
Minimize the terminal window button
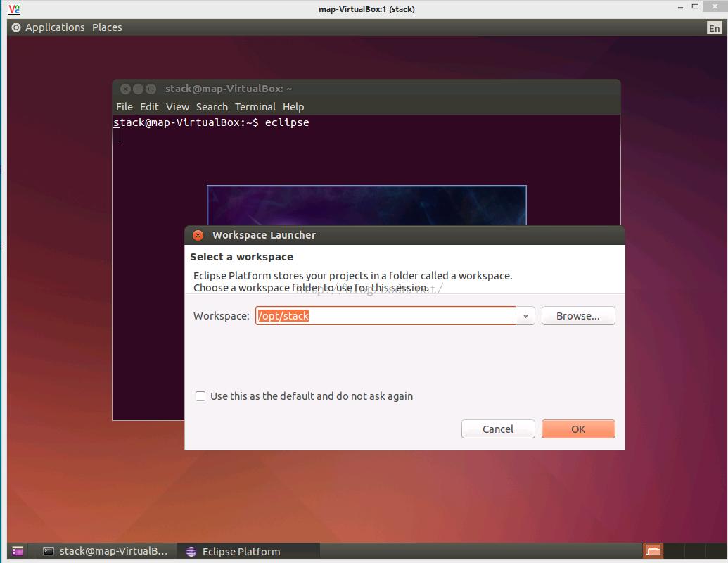138,89
